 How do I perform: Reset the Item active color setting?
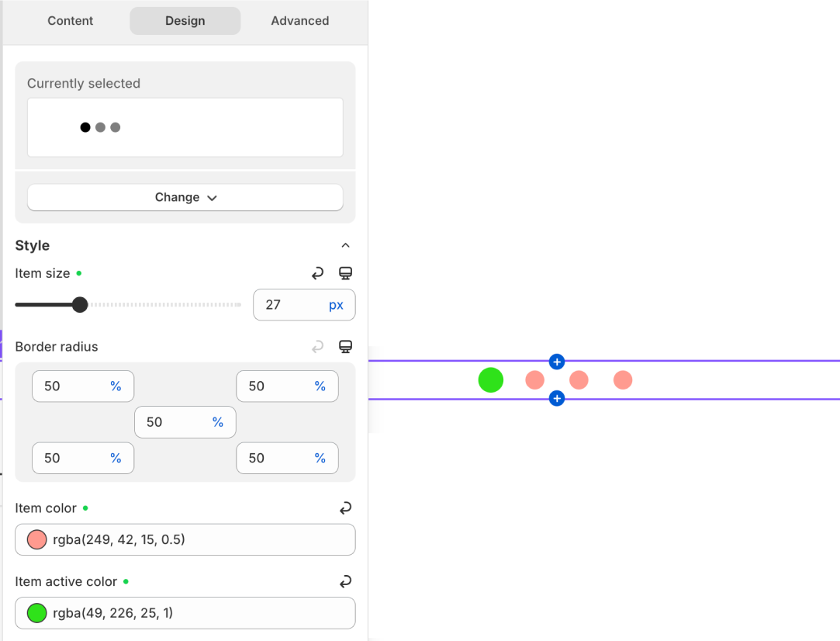(345, 581)
